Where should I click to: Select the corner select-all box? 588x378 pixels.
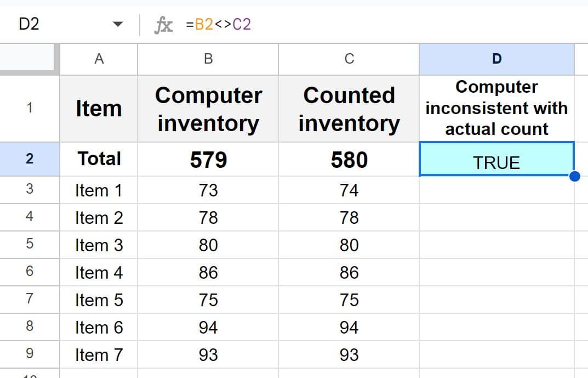click(x=30, y=59)
